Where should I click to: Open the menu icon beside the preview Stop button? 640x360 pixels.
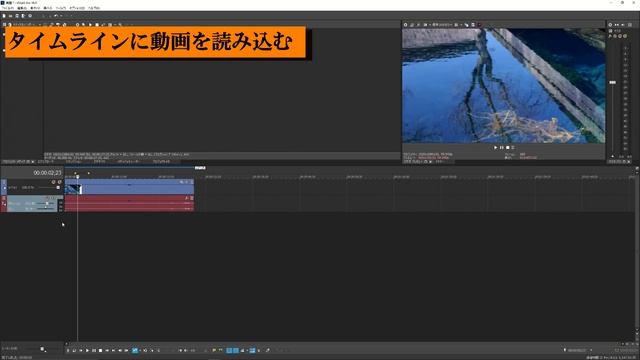click(513, 147)
